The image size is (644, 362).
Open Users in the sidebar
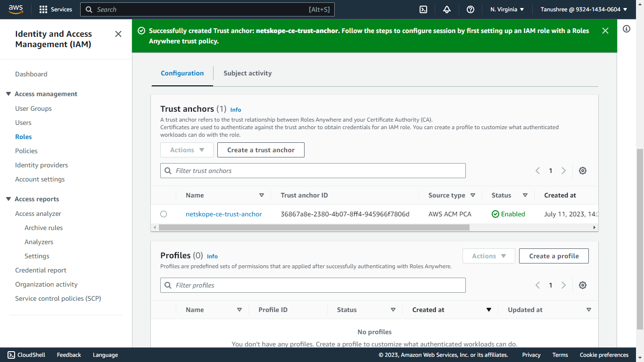(x=23, y=123)
